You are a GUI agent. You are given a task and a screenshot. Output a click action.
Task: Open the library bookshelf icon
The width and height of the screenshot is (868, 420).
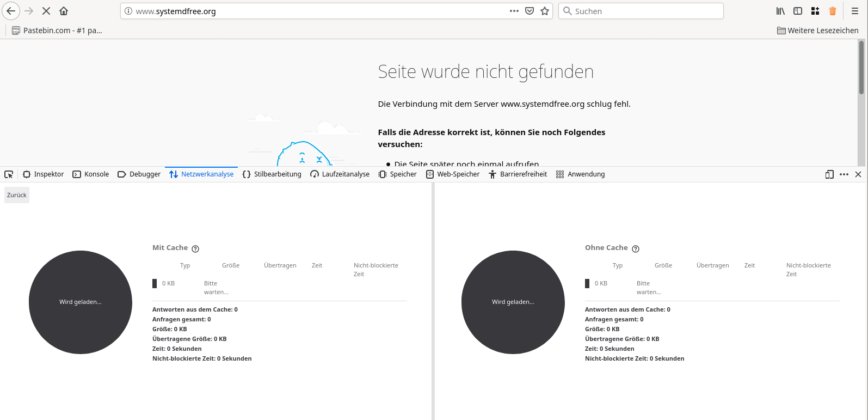tap(780, 11)
